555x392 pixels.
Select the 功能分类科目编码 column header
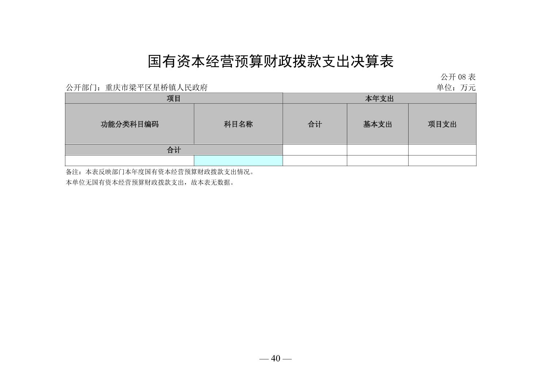pos(130,124)
